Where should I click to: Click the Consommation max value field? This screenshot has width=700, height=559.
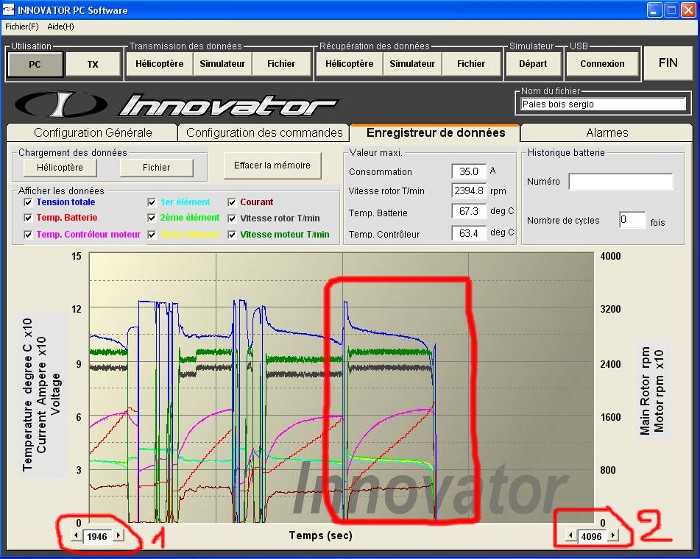469,171
